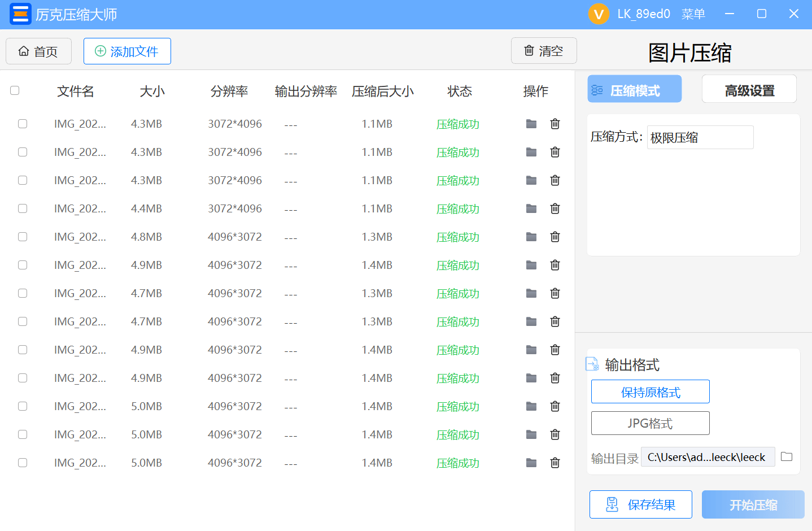Click the 大小 column header
The width and height of the screenshot is (812, 531).
152,91
